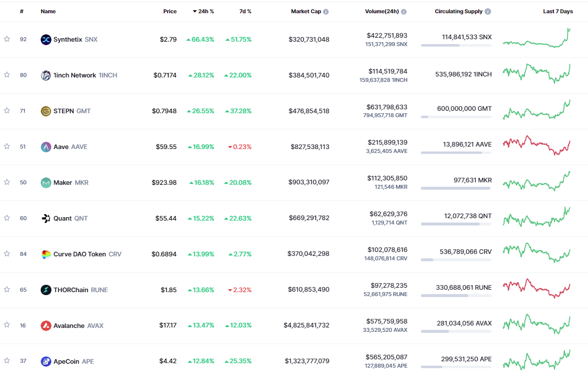Image resolution: width=588 pixels, height=375 pixels.
Task: Star Avalanche for the watchlist
Action: tap(7, 325)
